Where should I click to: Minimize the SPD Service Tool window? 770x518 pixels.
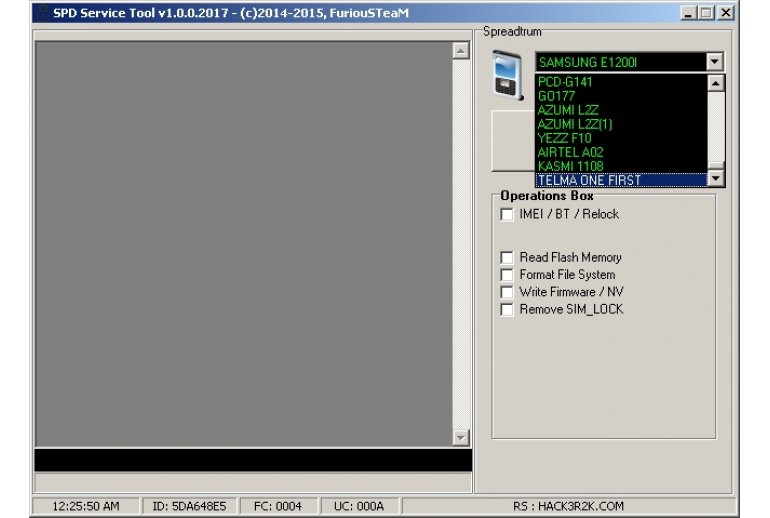(x=688, y=13)
